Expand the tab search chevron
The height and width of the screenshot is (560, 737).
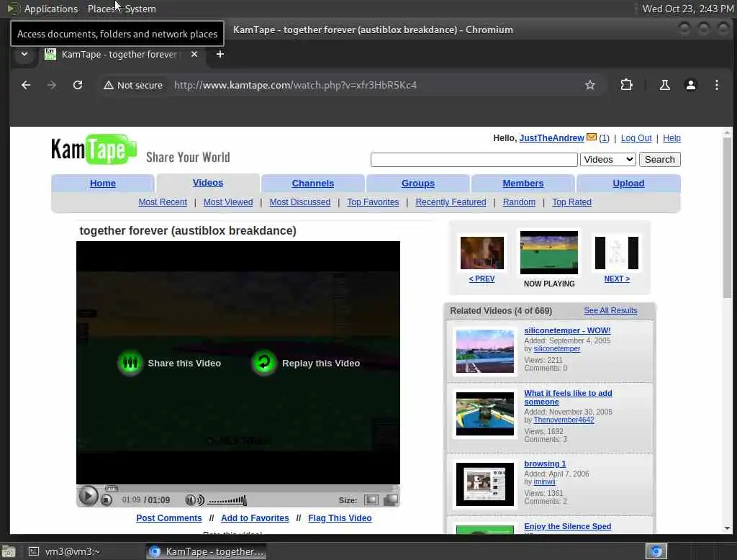(x=24, y=54)
